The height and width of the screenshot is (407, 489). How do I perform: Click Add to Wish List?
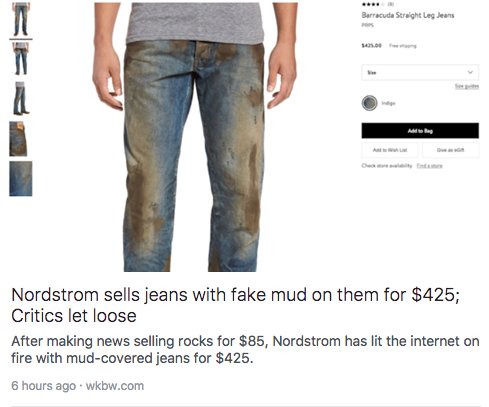pyautogui.click(x=390, y=150)
